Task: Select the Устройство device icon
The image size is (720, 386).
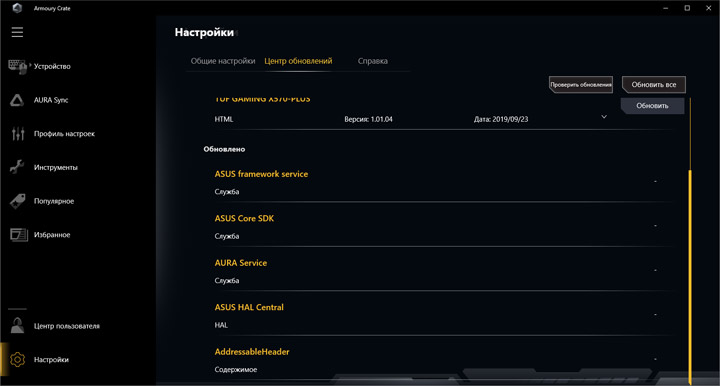Action: (17, 67)
